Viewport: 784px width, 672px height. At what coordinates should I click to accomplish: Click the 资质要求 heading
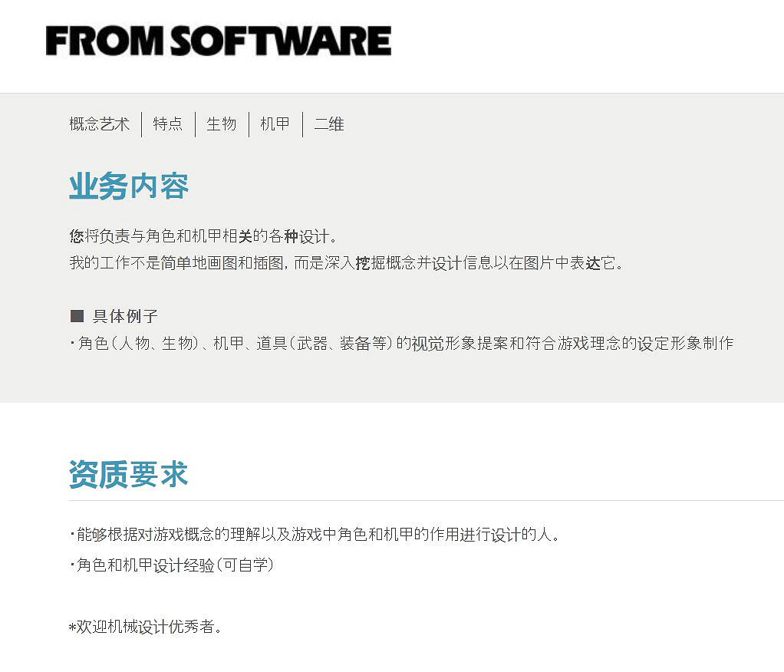pyautogui.click(x=128, y=473)
